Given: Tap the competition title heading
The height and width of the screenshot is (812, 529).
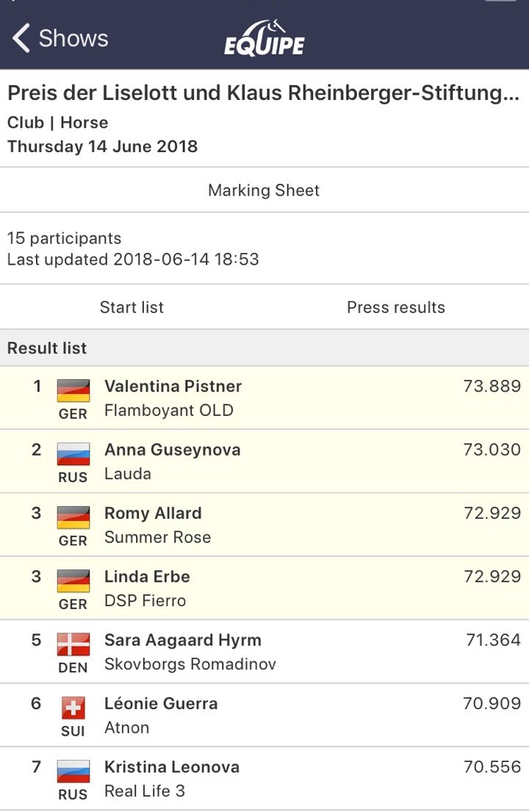Looking at the screenshot, I should point(264,94).
